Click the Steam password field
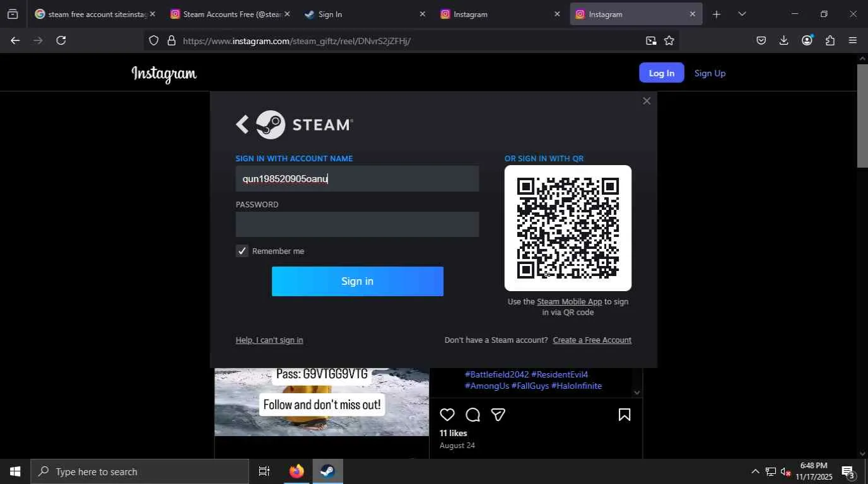The image size is (868, 484). 357,224
